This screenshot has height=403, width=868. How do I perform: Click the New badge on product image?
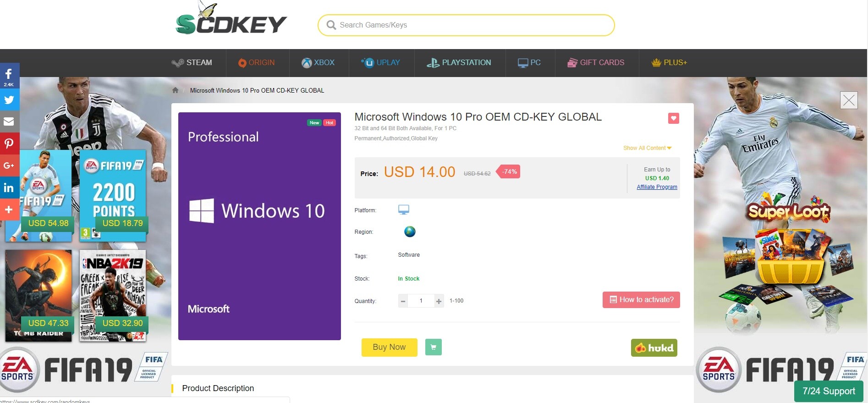[314, 122]
